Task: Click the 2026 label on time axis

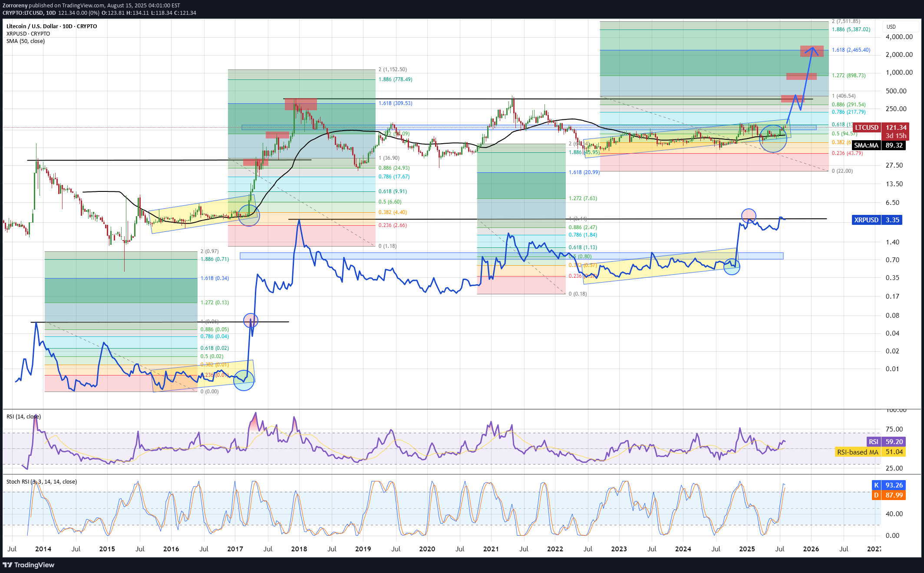Action: tap(811, 549)
